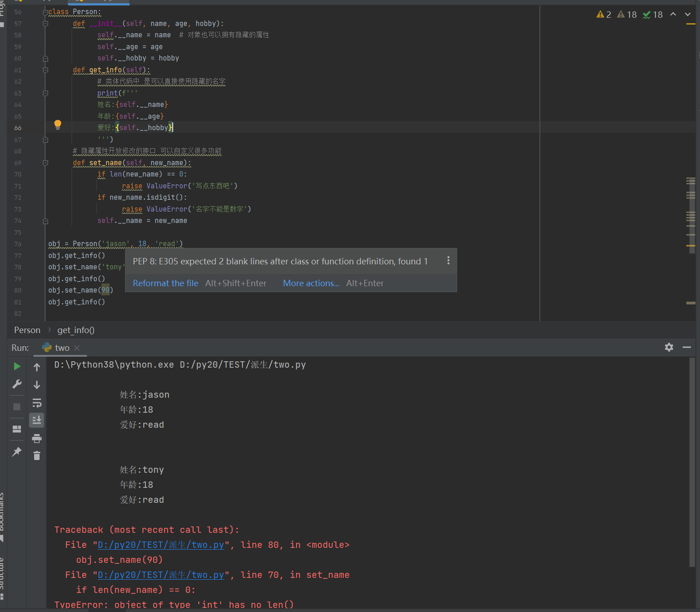Click the Run console vertical scrollbar
The height and width of the screenshot is (612, 700).
(692, 462)
